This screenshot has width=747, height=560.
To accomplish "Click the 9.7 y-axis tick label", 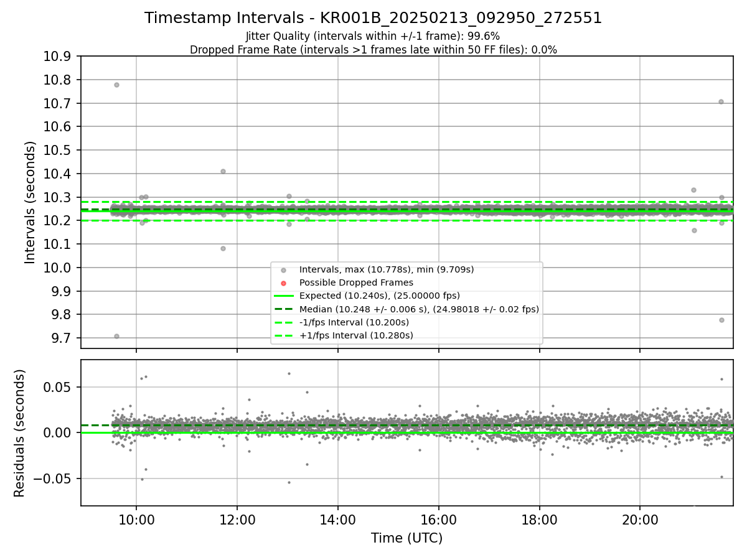I will pos(62,338).
